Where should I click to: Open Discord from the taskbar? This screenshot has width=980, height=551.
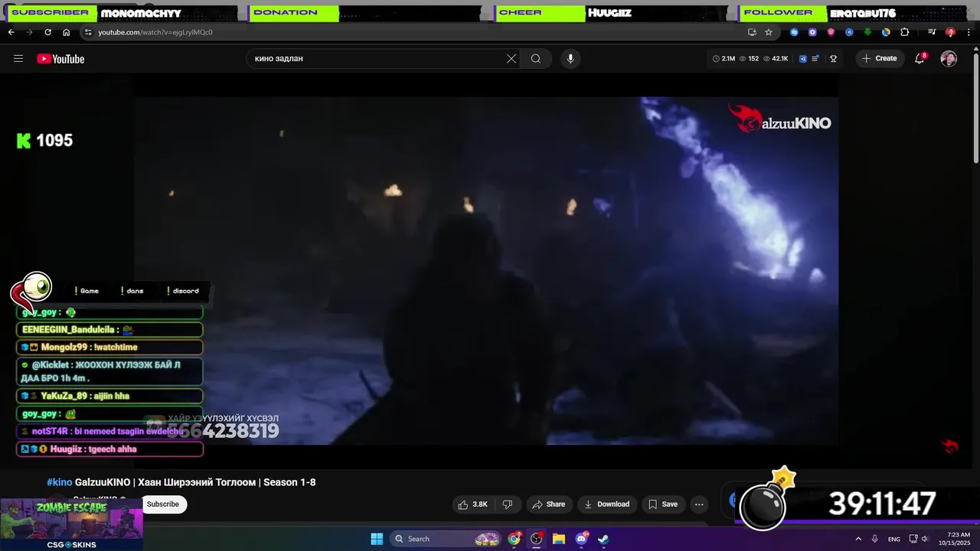(581, 539)
